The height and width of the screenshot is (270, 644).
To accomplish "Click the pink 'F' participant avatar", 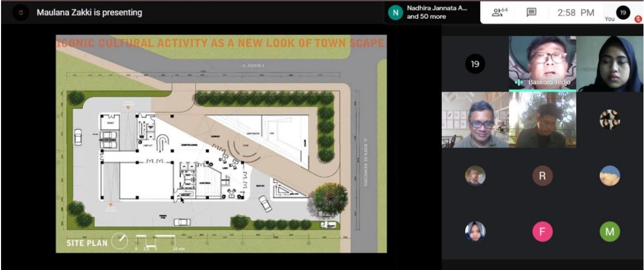I will [542, 231].
